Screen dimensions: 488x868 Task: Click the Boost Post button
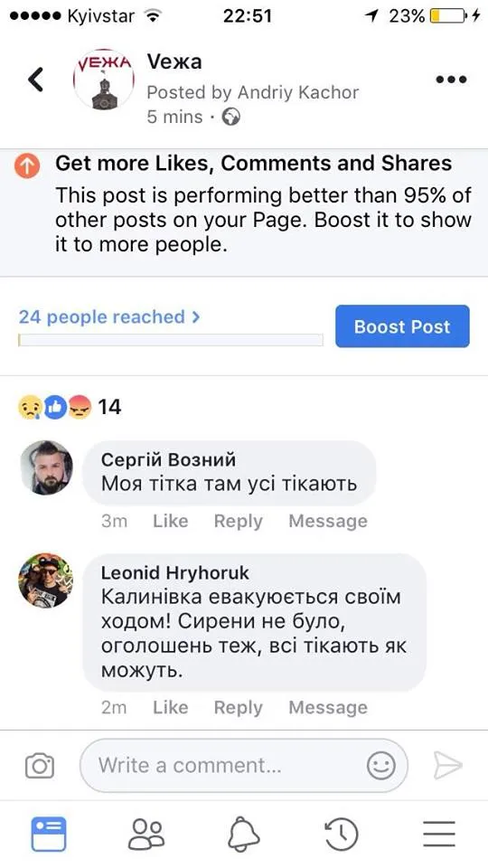pos(402,326)
